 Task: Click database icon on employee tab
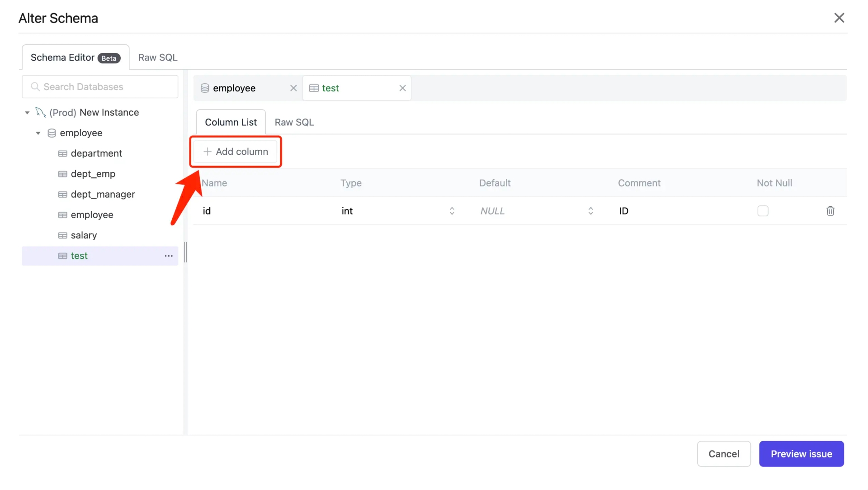pos(205,88)
